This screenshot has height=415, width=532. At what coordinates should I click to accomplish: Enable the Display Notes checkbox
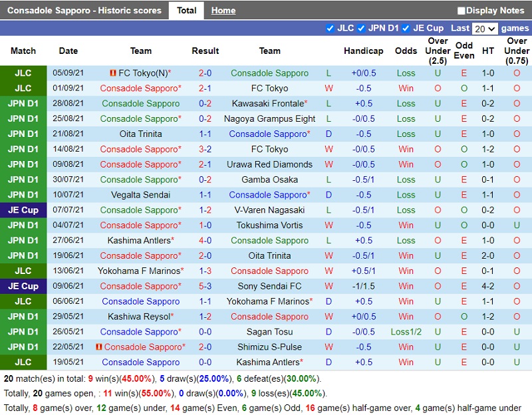pyautogui.click(x=462, y=11)
